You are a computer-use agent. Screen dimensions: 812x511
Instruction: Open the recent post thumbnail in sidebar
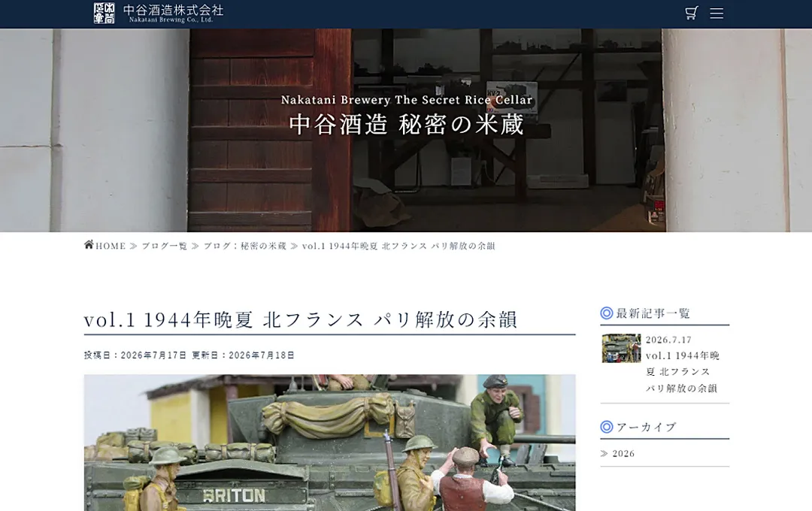point(621,348)
